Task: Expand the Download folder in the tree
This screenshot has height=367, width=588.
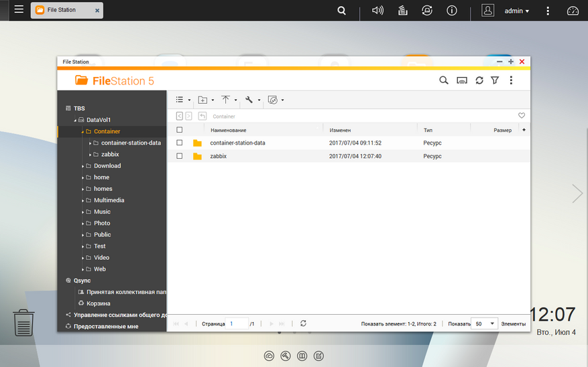Action: click(x=82, y=166)
